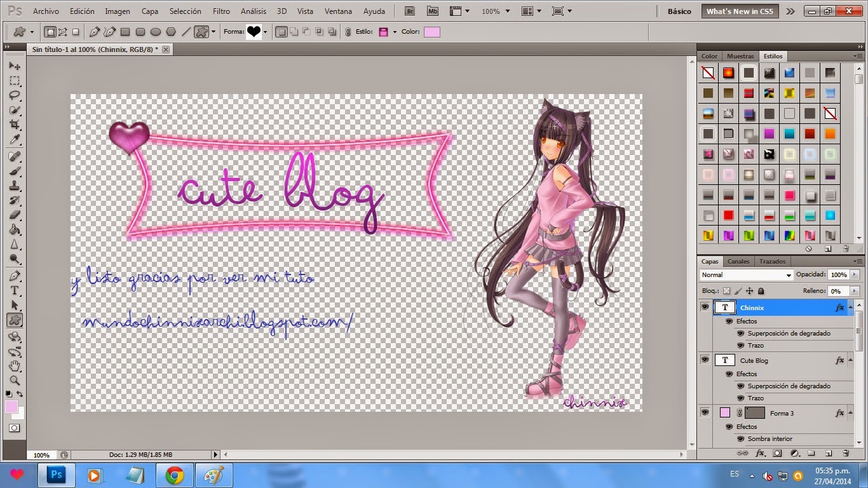Image resolution: width=868 pixels, height=488 pixels.
Task: Select the Brush tool
Action: point(15,171)
